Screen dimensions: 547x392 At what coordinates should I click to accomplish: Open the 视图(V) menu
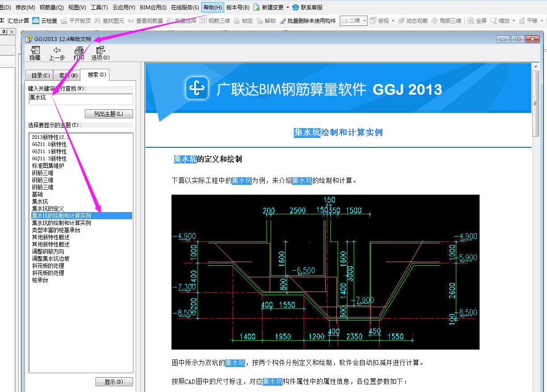point(77,7)
